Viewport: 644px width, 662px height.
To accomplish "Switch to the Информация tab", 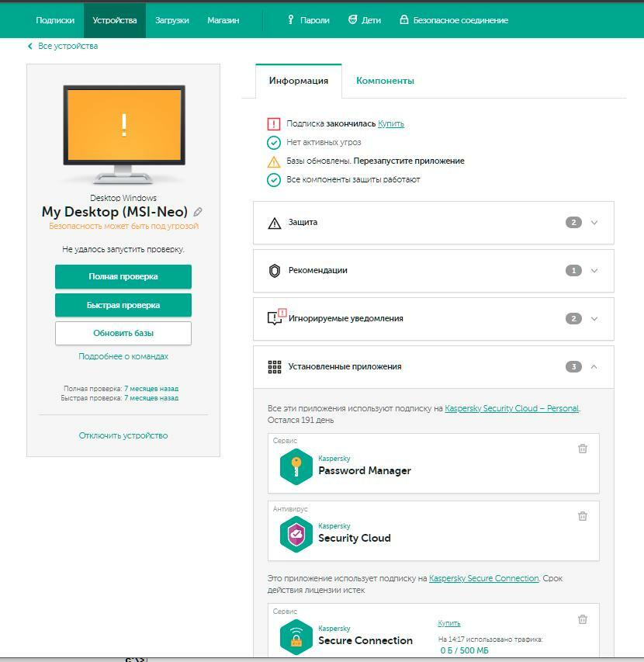I will [299, 81].
